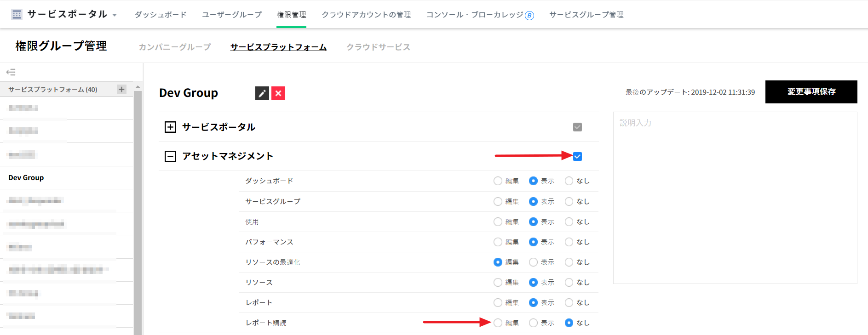The image size is (868, 335).
Task: Click the 説明入力 description text area
Action: pos(735,198)
